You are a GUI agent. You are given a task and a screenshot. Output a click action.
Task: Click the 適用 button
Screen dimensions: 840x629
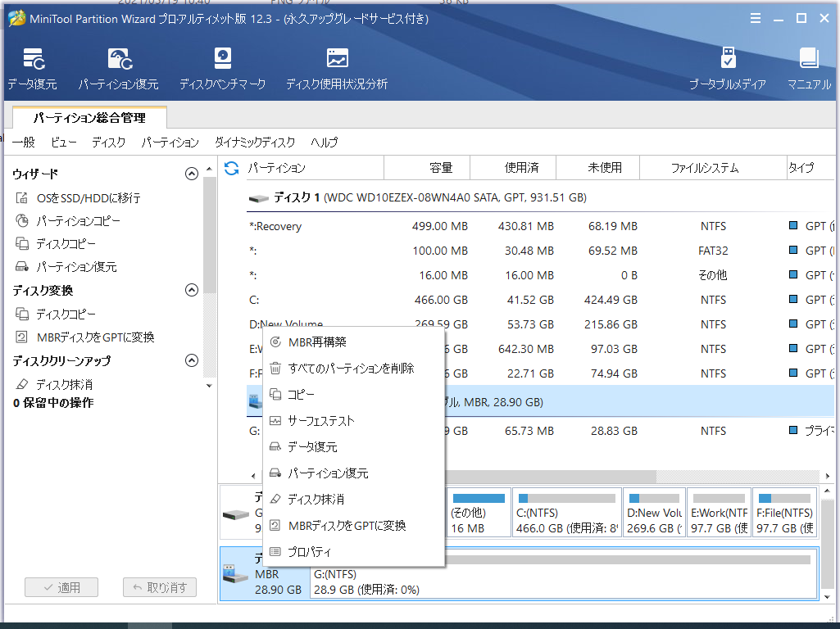[61, 586]
